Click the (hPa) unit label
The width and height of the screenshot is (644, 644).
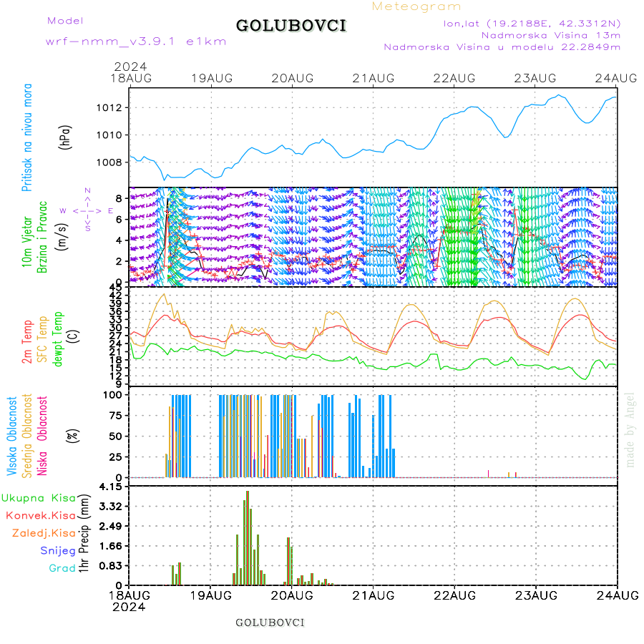point(65,137)
